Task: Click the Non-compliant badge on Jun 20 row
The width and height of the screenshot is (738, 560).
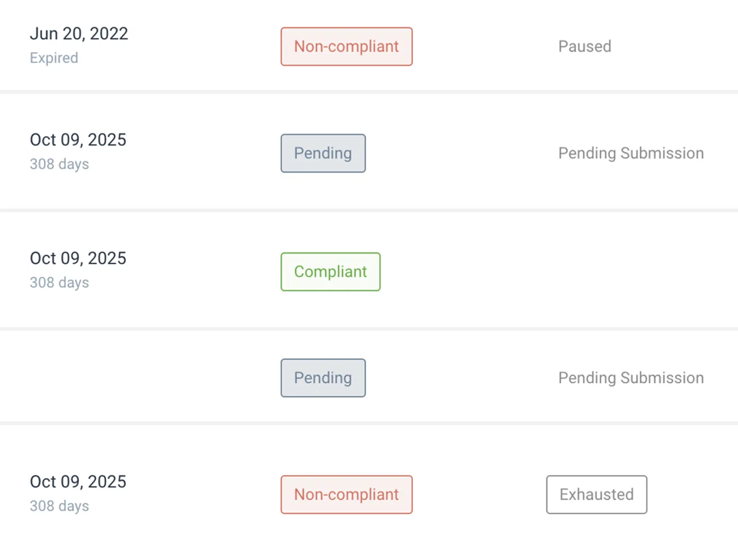Action: point(346,47)
